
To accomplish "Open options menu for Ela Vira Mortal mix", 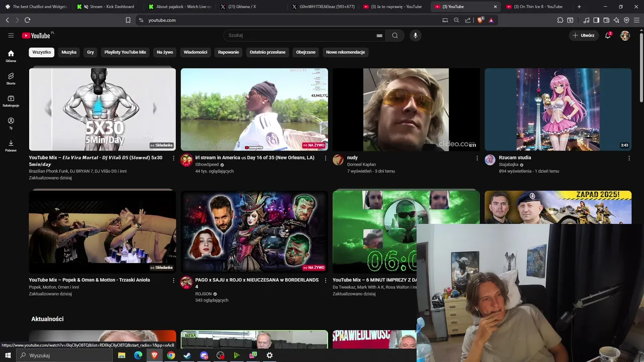I will coord(174,158).
